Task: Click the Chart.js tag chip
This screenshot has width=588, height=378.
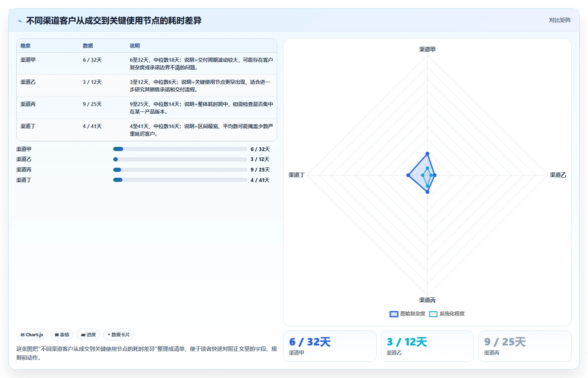Action: pos(32,335)
